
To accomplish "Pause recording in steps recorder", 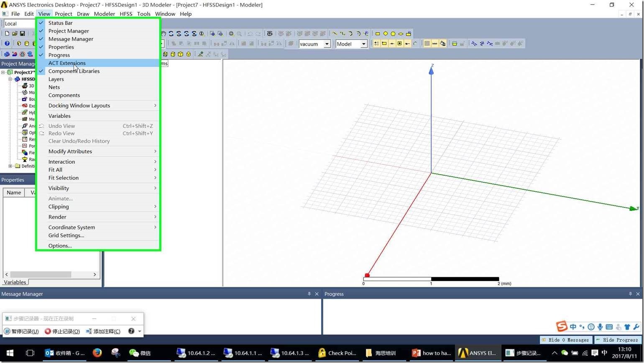I will tap(21, 331).
